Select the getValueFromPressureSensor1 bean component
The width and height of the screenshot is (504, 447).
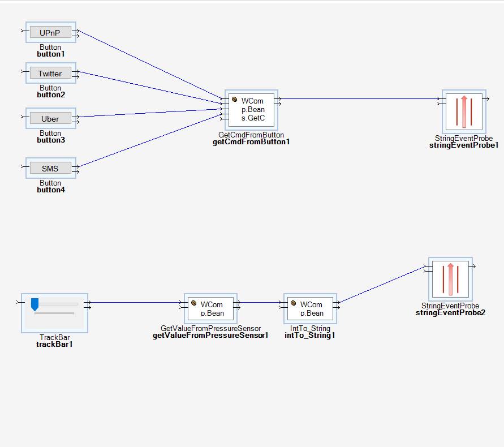tap(211, 308)
